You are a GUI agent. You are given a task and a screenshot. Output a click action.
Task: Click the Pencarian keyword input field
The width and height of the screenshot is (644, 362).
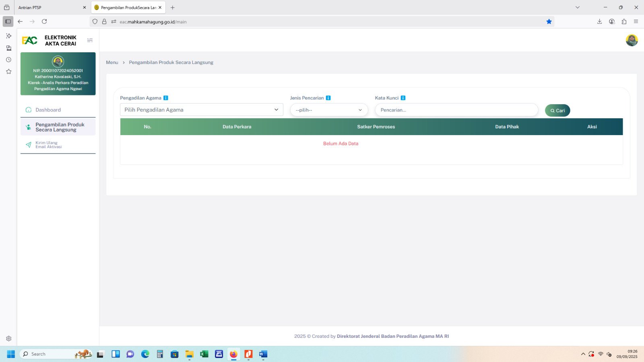tap(456, 110)
